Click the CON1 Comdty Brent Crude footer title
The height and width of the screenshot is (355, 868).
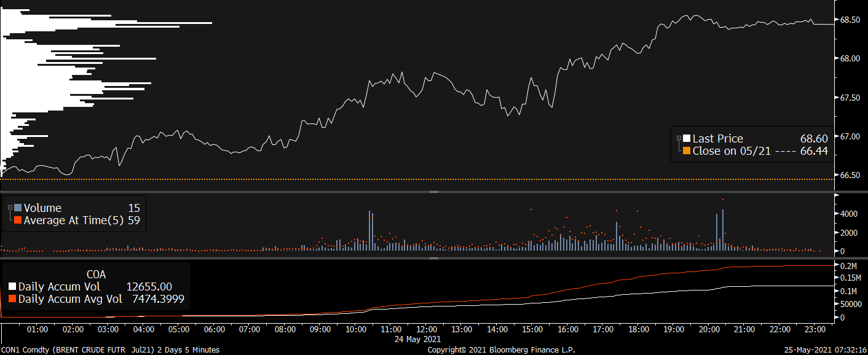point(110,349)
